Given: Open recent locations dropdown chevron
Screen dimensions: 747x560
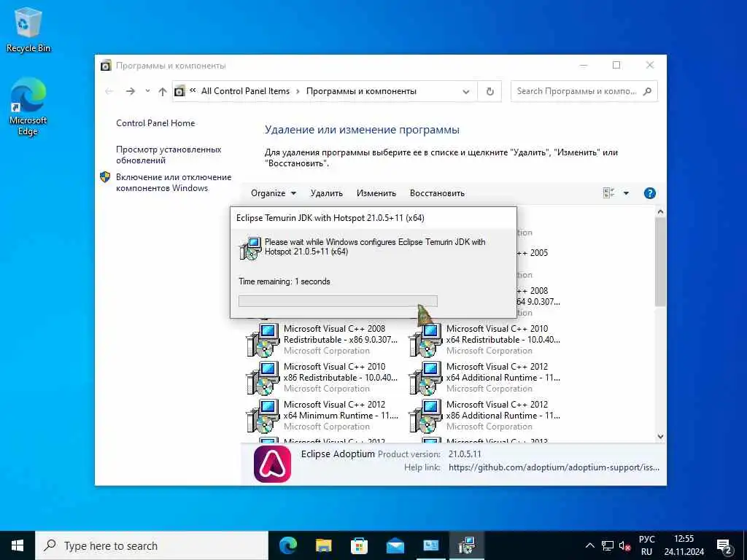Looking at the screenshot, I should (x=147, y=91).
